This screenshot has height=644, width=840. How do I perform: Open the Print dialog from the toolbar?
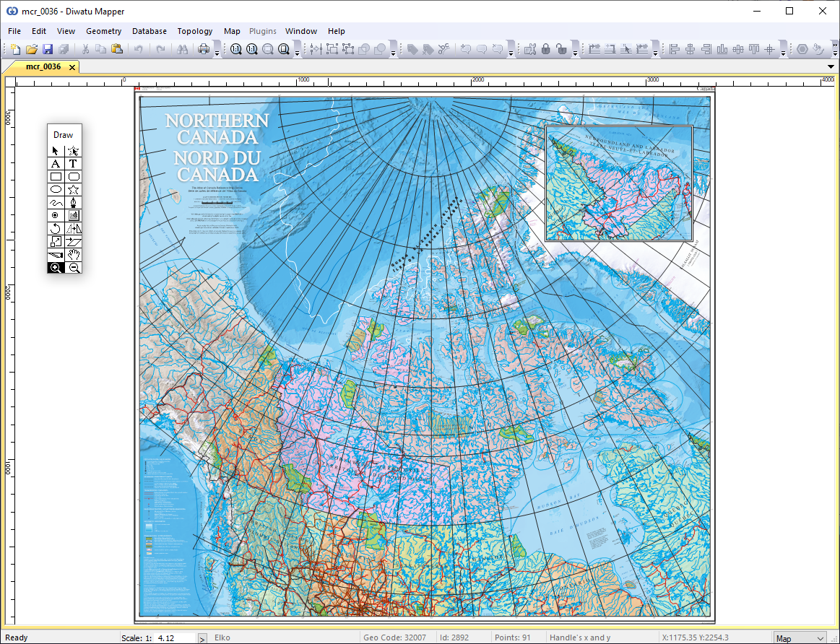tap(203, 48)
